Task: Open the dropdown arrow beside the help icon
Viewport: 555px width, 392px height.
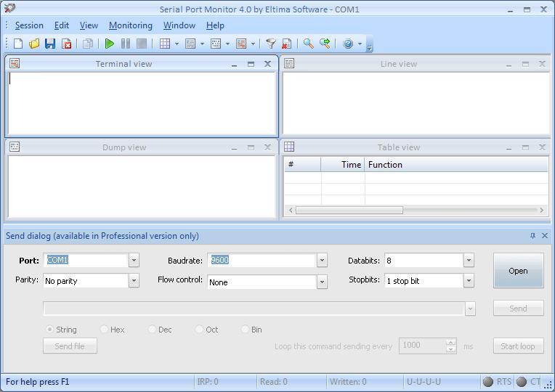Action: point(360,44)
